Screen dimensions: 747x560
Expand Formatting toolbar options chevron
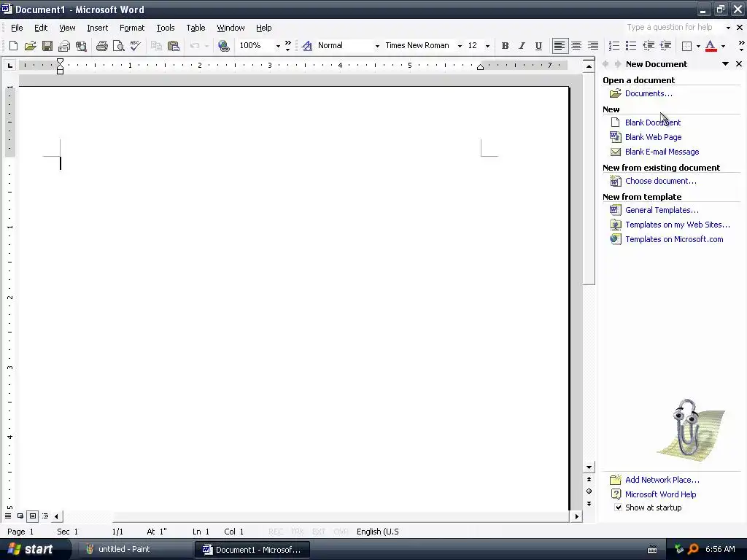[741, 46]
